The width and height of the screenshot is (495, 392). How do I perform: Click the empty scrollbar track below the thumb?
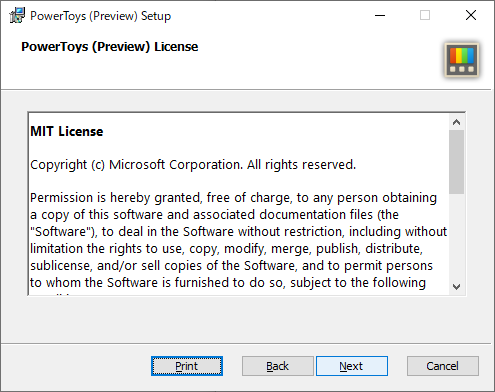tap(456, 236)
